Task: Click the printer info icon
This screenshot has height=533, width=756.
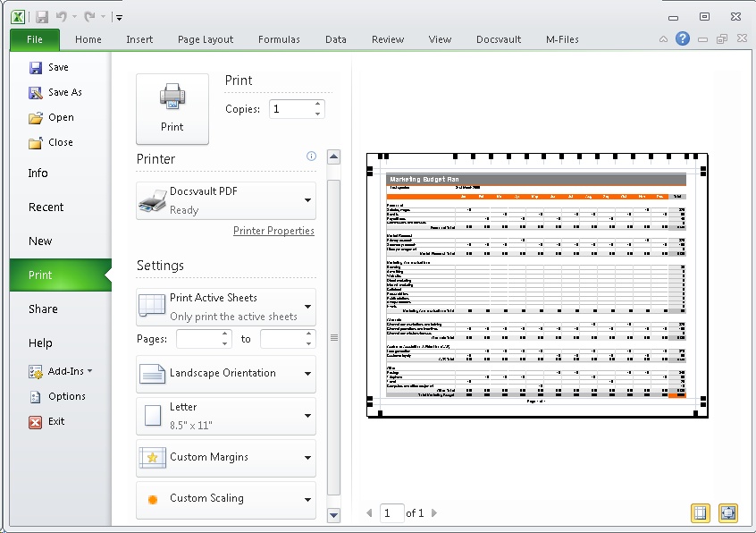Action: tap(311, 157)
